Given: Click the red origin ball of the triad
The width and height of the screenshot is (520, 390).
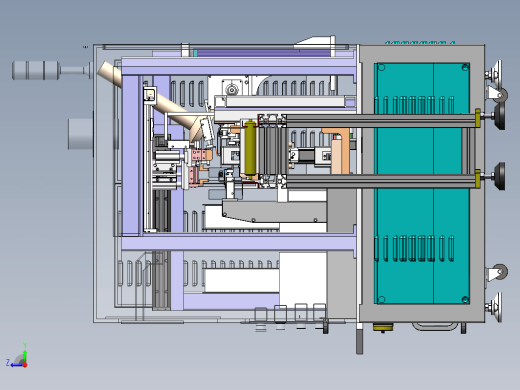Looking at the screenshot, I should (25, 365).
